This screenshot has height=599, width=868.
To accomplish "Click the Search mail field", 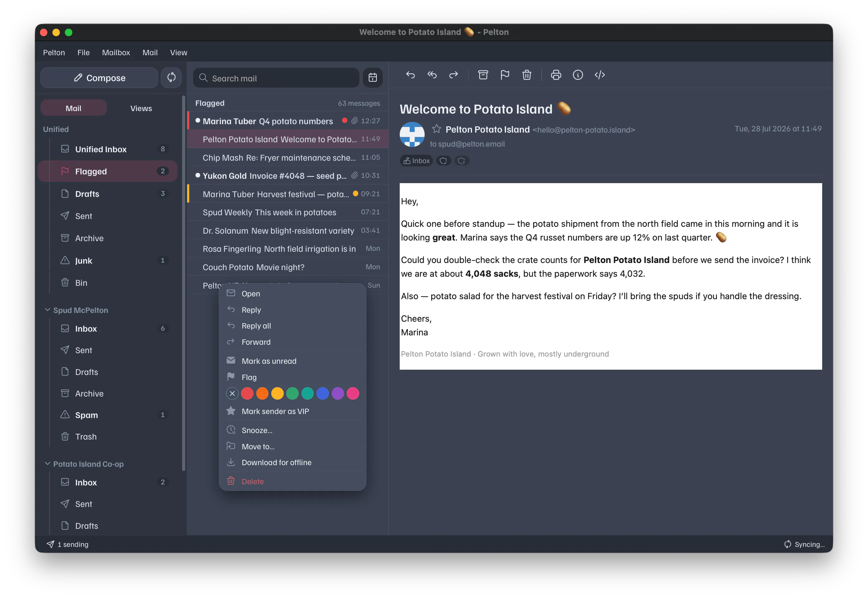I will coord(276,78).
